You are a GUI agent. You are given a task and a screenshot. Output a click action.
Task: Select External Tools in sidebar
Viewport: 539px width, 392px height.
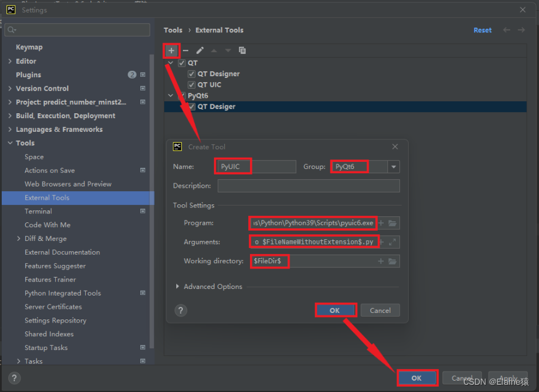78,198
